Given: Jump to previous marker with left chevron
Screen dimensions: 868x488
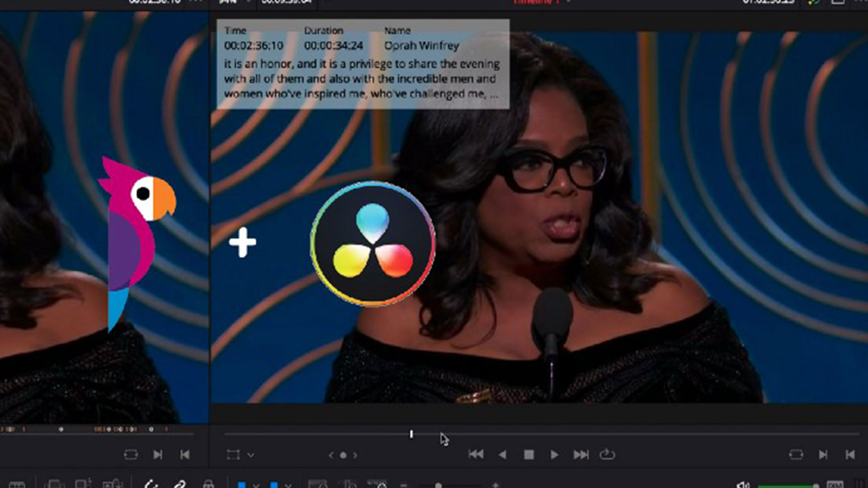Looking at the screenshot, I should pos(331,455).
